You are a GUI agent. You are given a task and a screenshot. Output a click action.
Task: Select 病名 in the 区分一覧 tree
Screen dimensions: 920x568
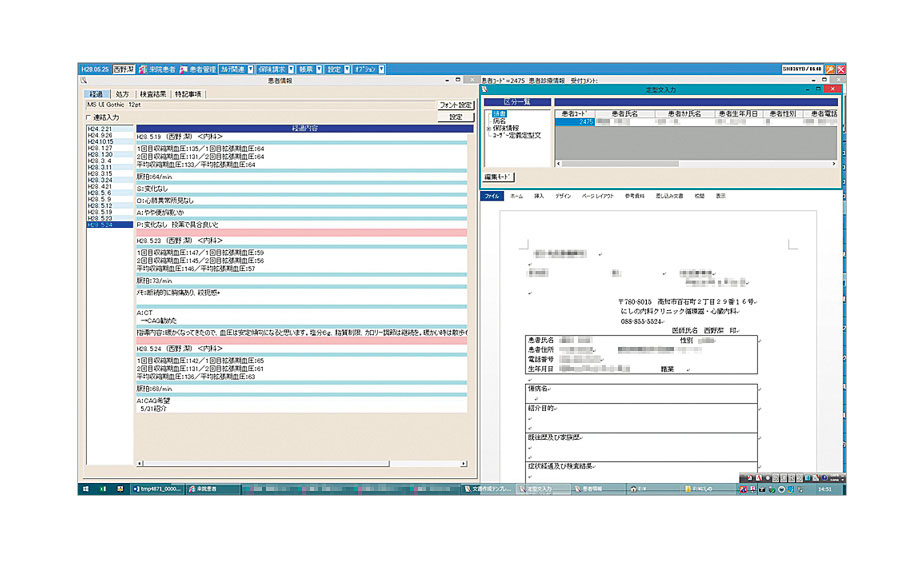point(497,121)
